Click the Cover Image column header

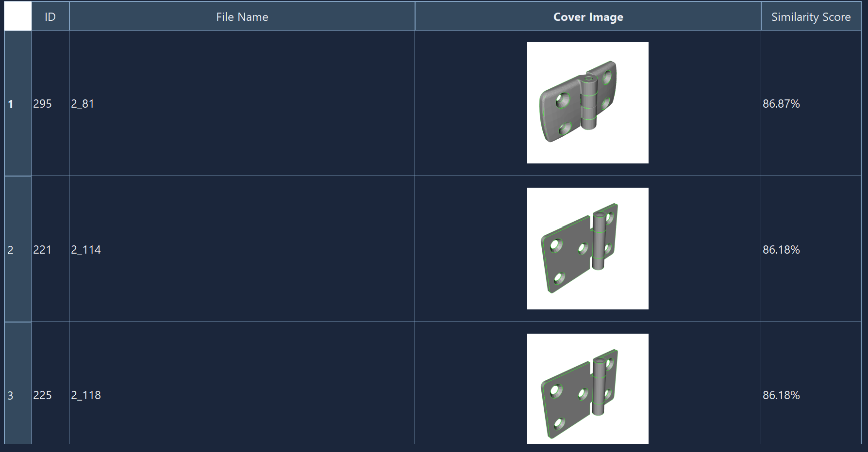click(587, 17)
